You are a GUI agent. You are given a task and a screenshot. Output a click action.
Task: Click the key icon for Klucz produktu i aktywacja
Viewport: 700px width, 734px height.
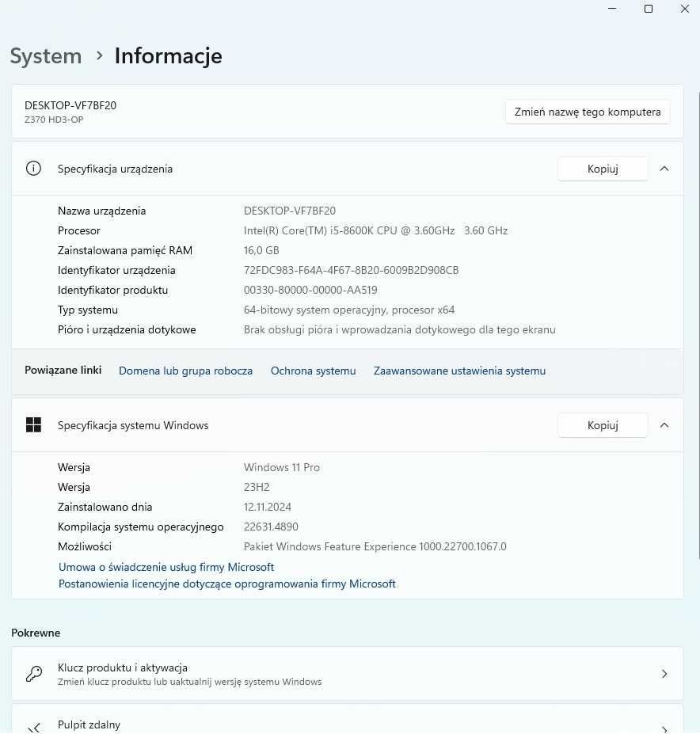click(34, 674)
